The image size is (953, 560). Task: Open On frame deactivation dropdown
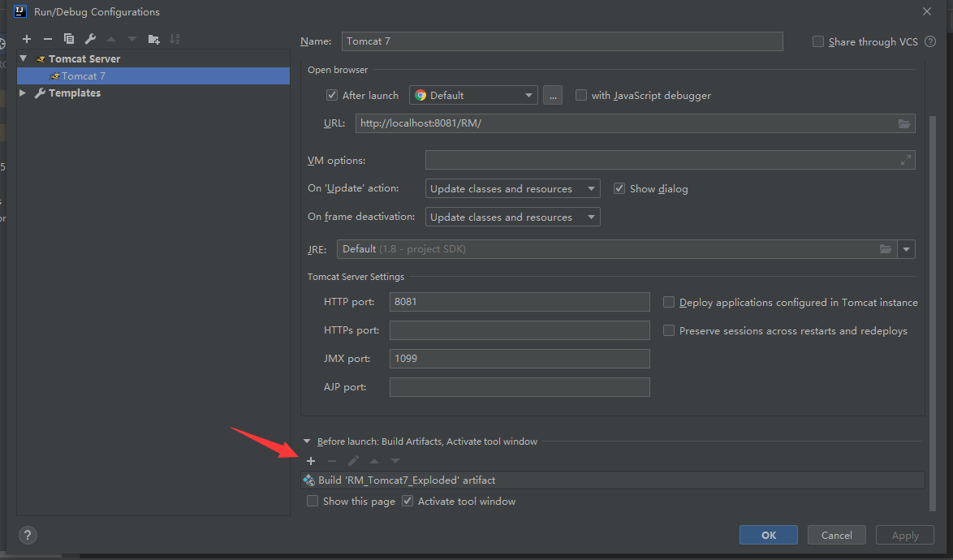(512, 217)
